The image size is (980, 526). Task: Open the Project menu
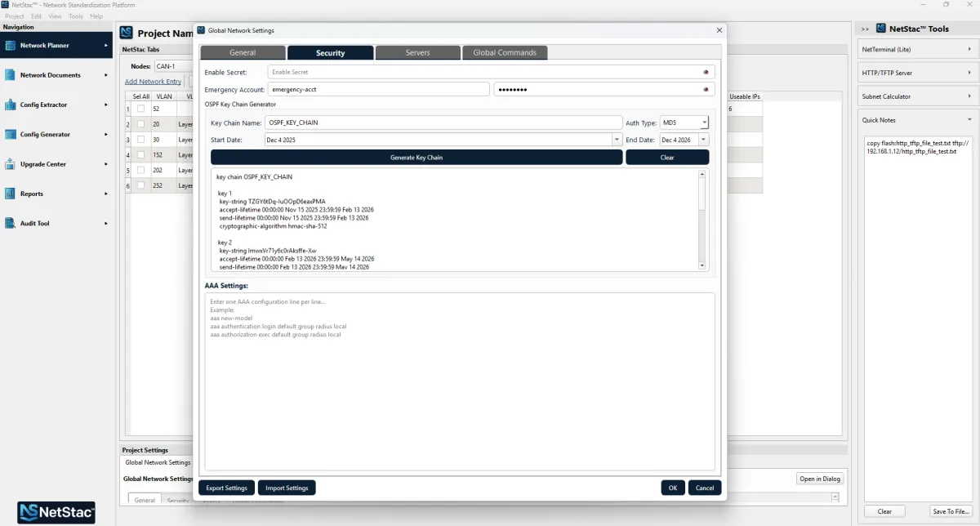coord(14,16)
